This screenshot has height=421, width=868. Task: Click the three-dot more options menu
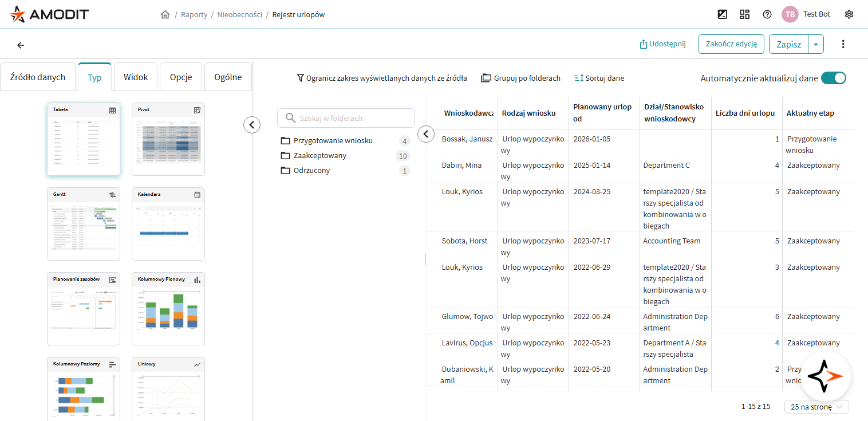pyautogui.click(x=843, y=44)
